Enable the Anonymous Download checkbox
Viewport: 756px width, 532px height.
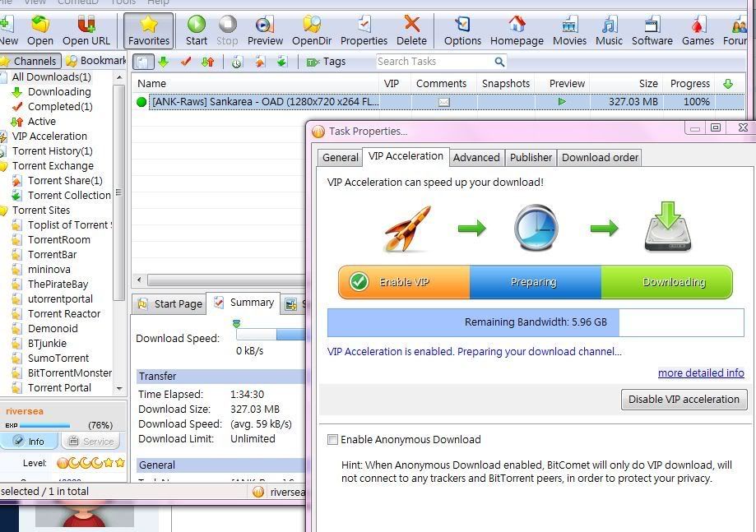[333, 440]
